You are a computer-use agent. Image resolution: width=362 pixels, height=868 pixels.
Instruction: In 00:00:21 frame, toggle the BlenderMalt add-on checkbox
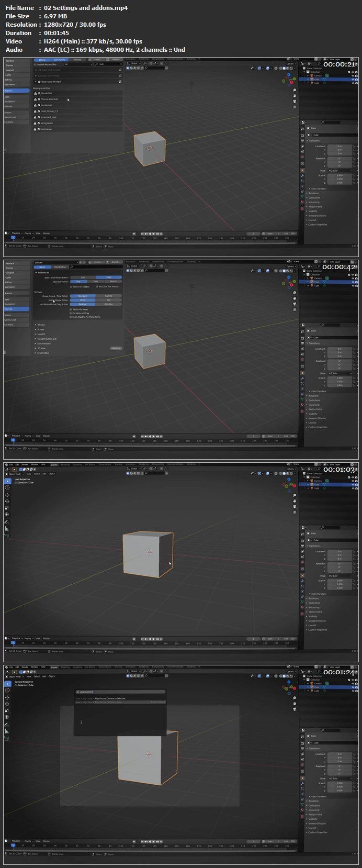39,93
